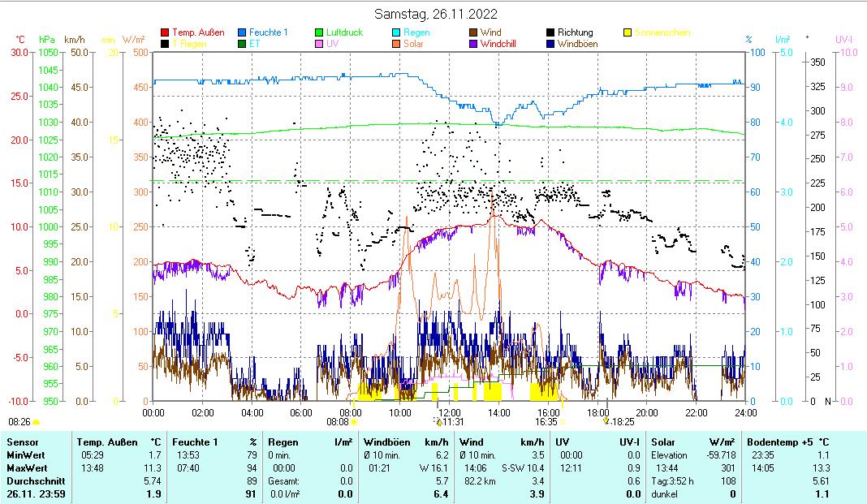Click the red Temp. Außen legend swatch
The width and height of the screenshot is (867, 504).
(165, 32)
